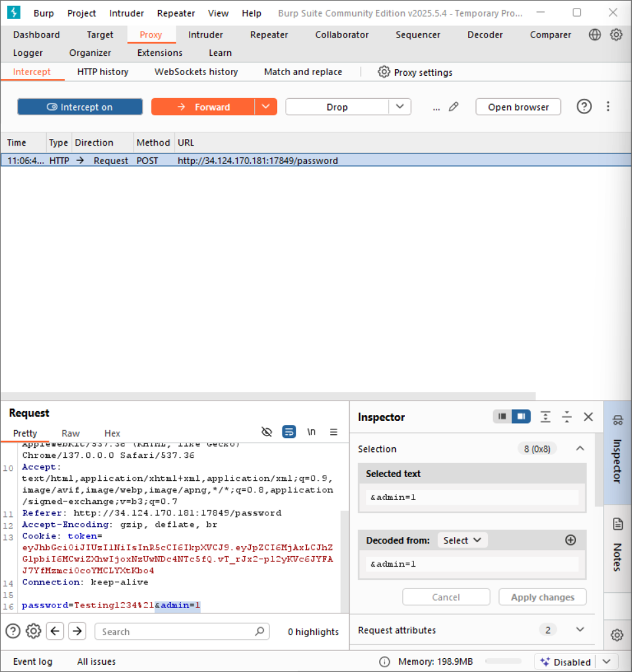Expand all Inspector sections icon
This screenshot has width=632, height=672.
546,416
